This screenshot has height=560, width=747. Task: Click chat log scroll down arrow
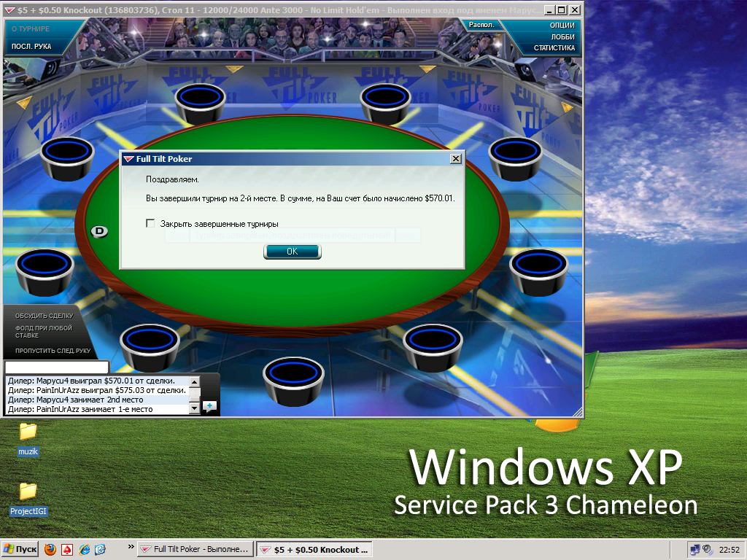194,408
